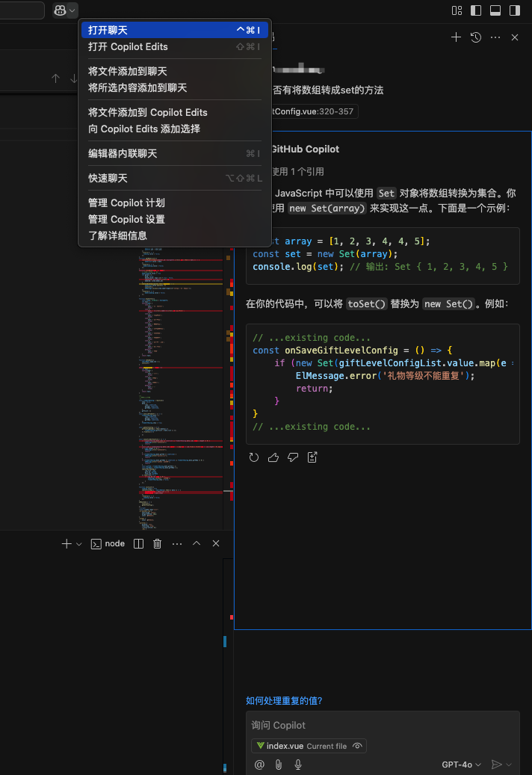Expand the 使用 1 个引用 references row
The height and width of the screenshot is (775, 532).
tap(298, 171)
